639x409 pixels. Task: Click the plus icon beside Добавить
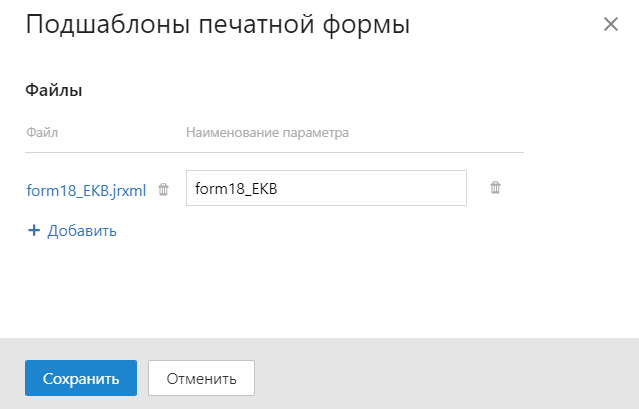(34, 231)
